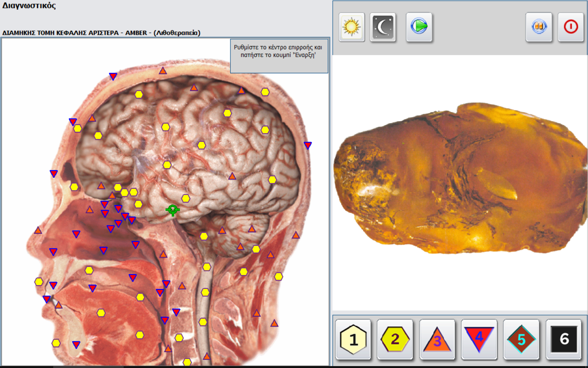The width and height of the screenshot is (588, 368).
Task: Click the crescent moon icon button
Action: coord(383,27)
